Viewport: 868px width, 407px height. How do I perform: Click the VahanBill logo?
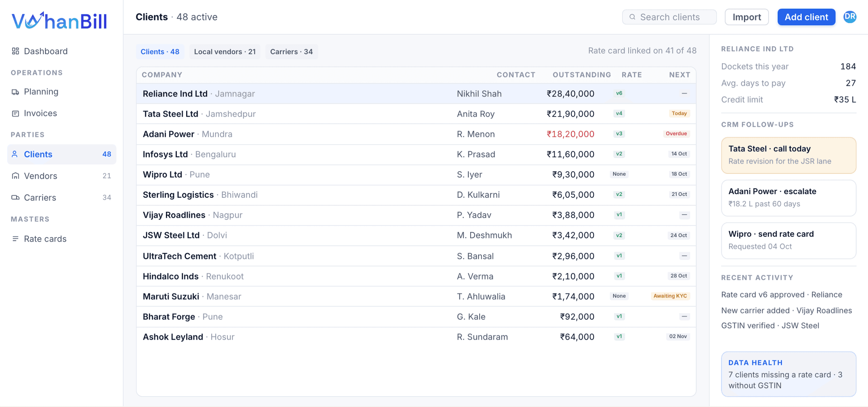click(59, 21)
